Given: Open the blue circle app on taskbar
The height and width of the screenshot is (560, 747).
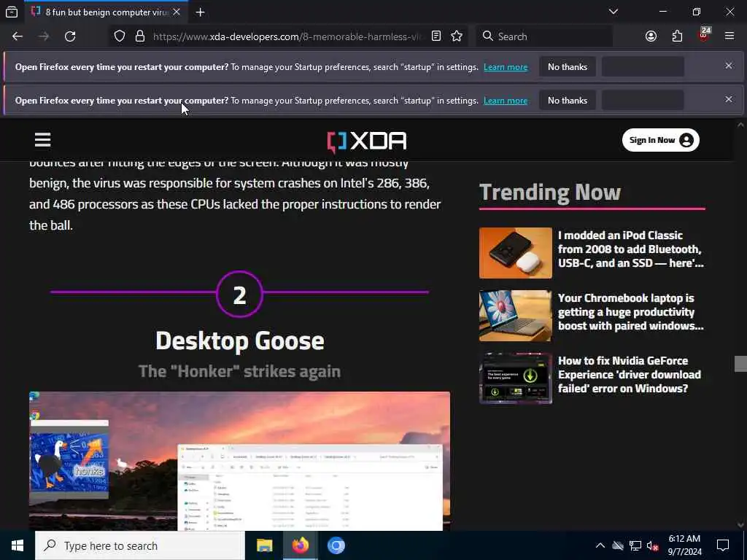Looking at the screenshot, I should [x=336, y=545].
